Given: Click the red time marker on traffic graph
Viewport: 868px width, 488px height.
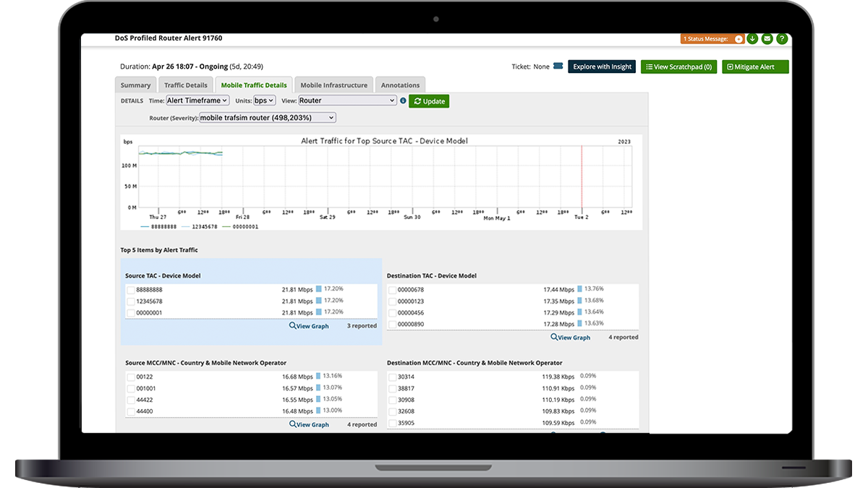Looking at the screenshot, I should [582, 177].
